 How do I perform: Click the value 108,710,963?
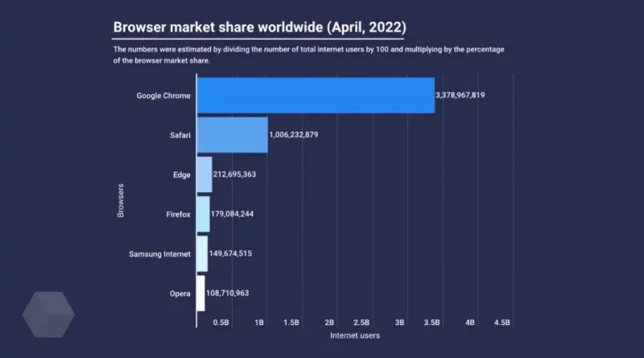click(228, 293)
